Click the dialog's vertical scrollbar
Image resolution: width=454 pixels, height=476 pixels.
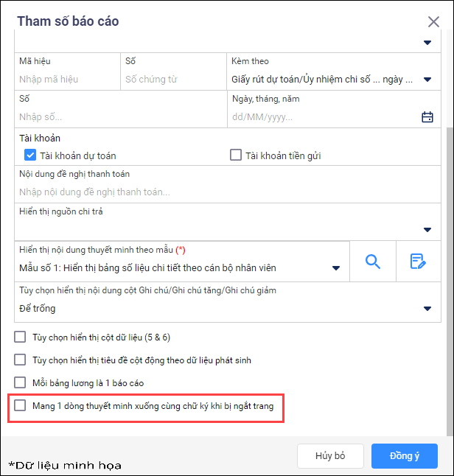(x=450, y=281)
